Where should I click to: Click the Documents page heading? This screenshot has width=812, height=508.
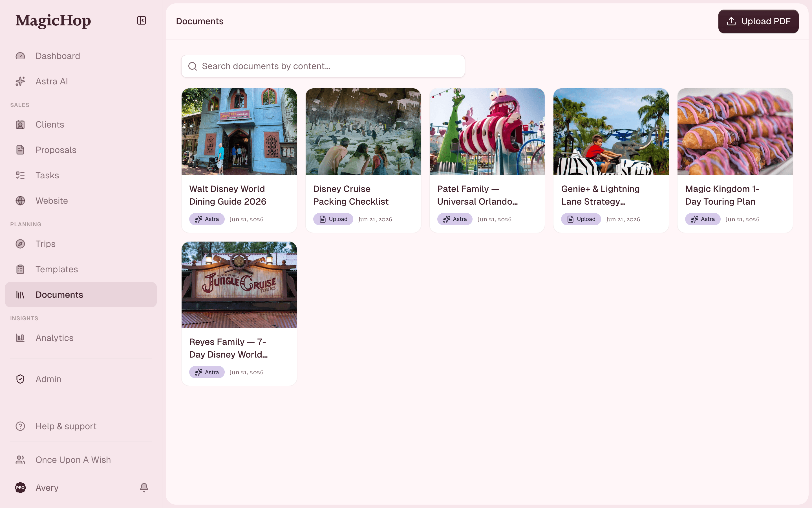coord(200,21)
